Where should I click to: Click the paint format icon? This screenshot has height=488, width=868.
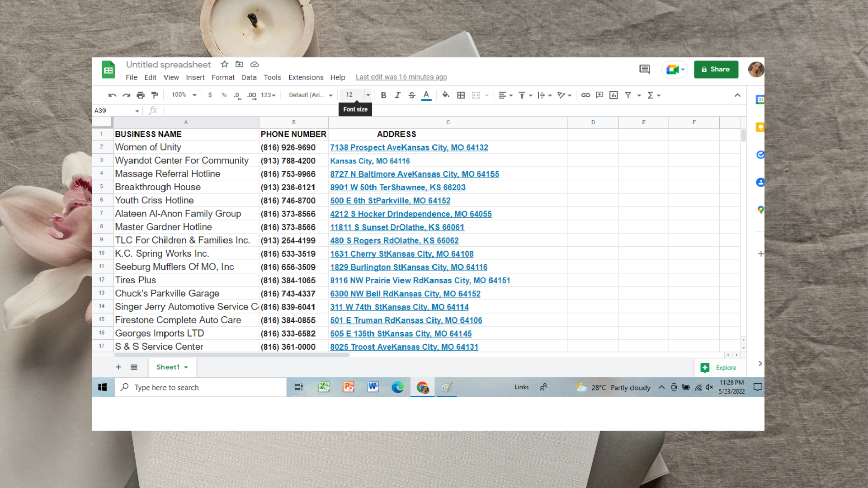click(155, 95)
